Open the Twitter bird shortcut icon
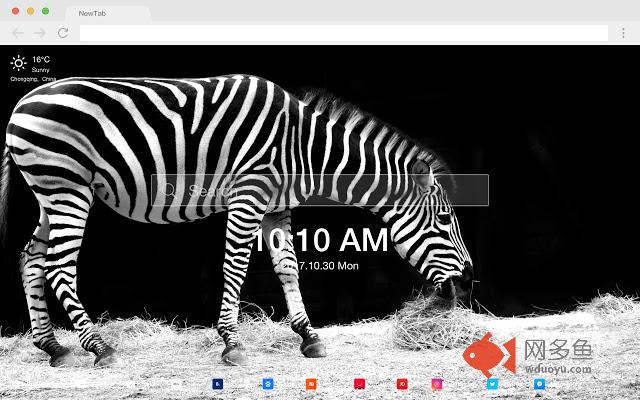Image resolution: width=640 pixels, height=400 pixels. pyautogui.click(x=493, y=384)
